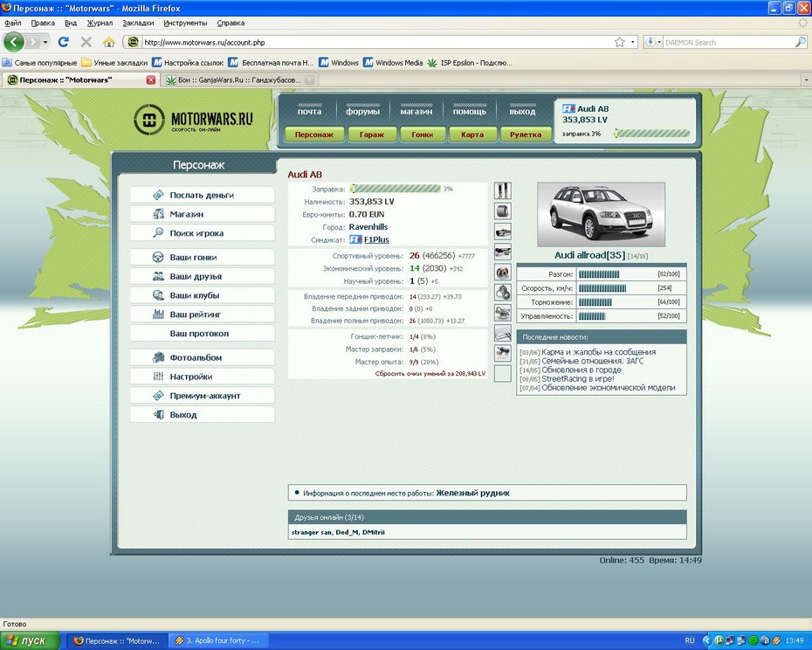
Task: Go back with Firefox back arrow
Action: pyautogui.click(x=14, y=42)
